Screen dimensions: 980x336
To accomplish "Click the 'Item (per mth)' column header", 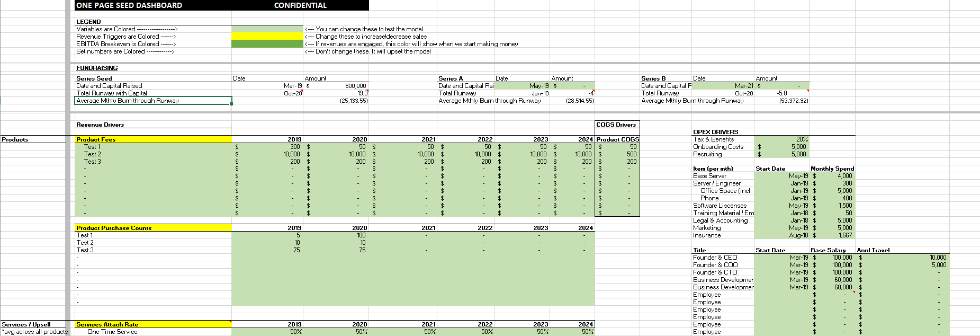I will coord(713,169).
